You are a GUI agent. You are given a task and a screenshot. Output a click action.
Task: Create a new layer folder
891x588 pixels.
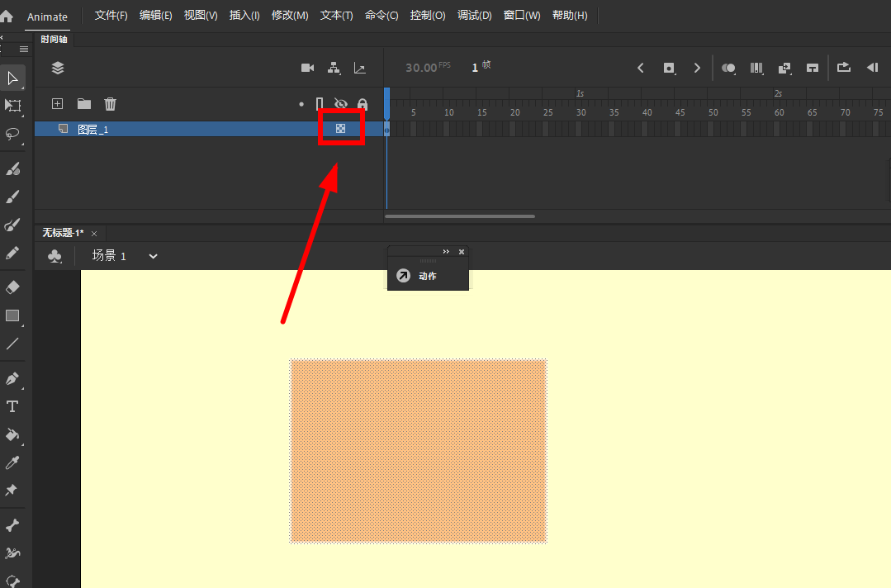coord(84,103)
